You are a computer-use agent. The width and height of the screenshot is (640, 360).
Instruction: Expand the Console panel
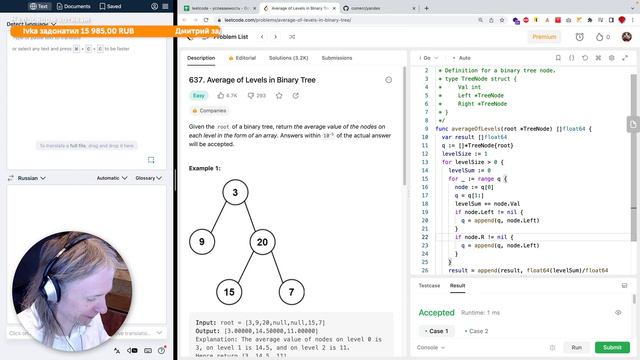pyautogui.click(x=431, y=348)
